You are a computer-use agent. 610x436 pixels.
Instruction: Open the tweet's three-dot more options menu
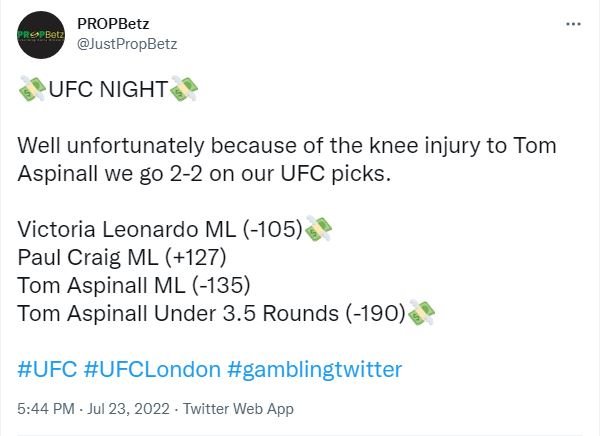pyautogui.click(x=573, y=25)
